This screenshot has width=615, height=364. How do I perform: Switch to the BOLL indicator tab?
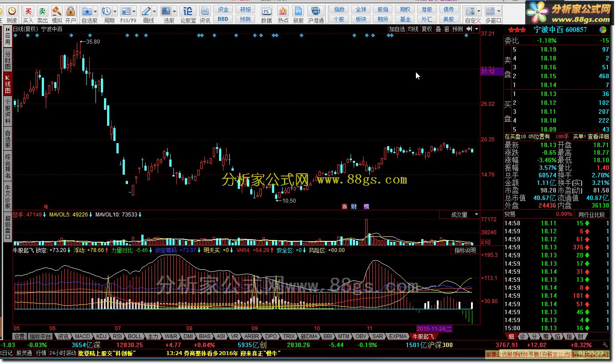(135, 336)
